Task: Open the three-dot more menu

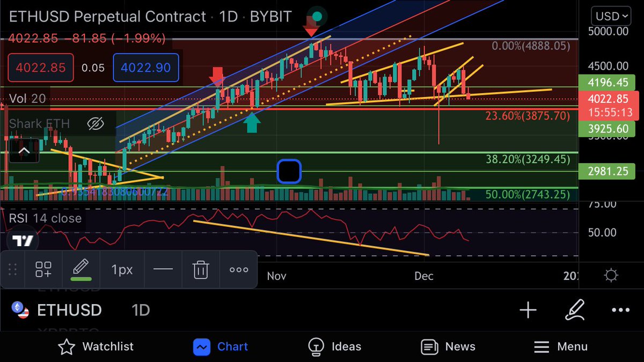Action: click(x=621, y=310)
